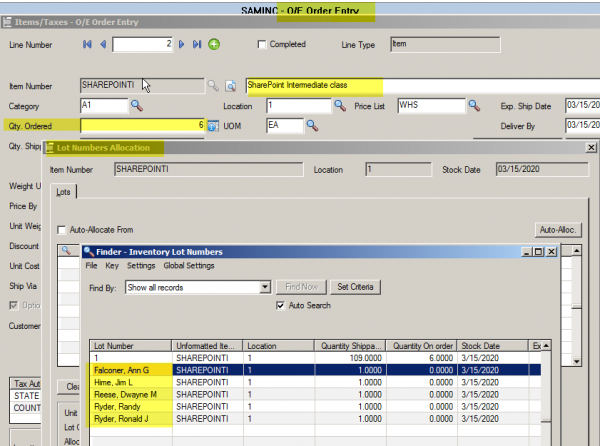600x446 pixels.
Task: Open Qty. Ordered zoom icon
Action: [213, 126]
